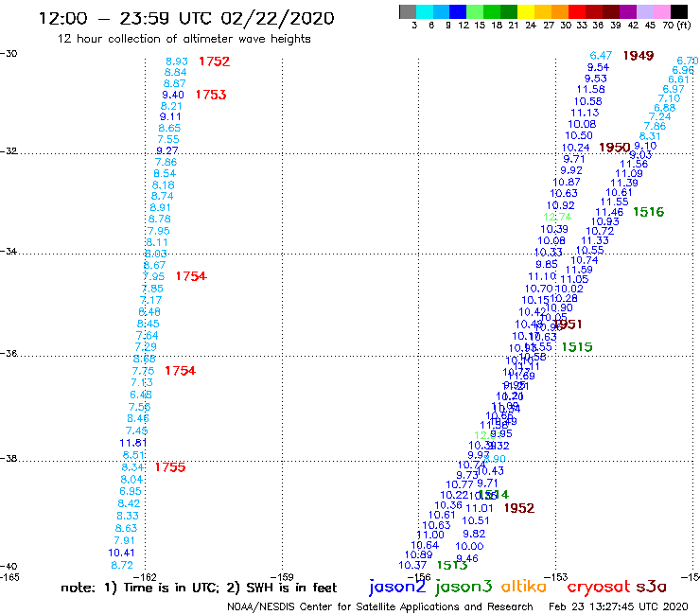Select the purple swatch in the legend
The height and width of the screenshot is (615, 700).
[628, 11]
